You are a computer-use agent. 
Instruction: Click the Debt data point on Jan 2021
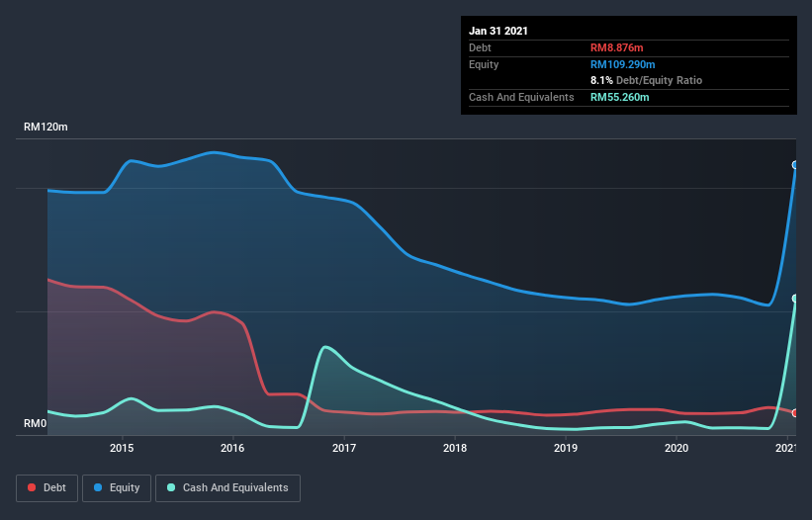[x=795, y=413]
